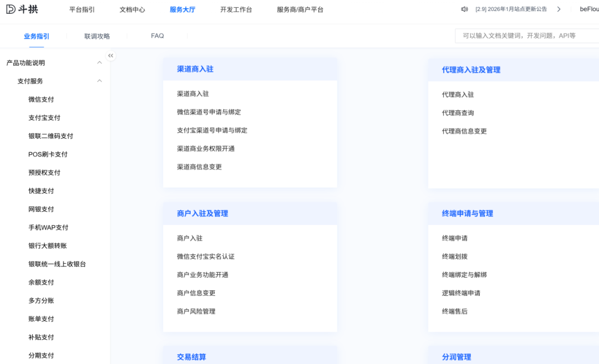Select 多方分账 in the sidebar
Image resolution: width=599 pixels, height=364 pixels.
point(41,301)
